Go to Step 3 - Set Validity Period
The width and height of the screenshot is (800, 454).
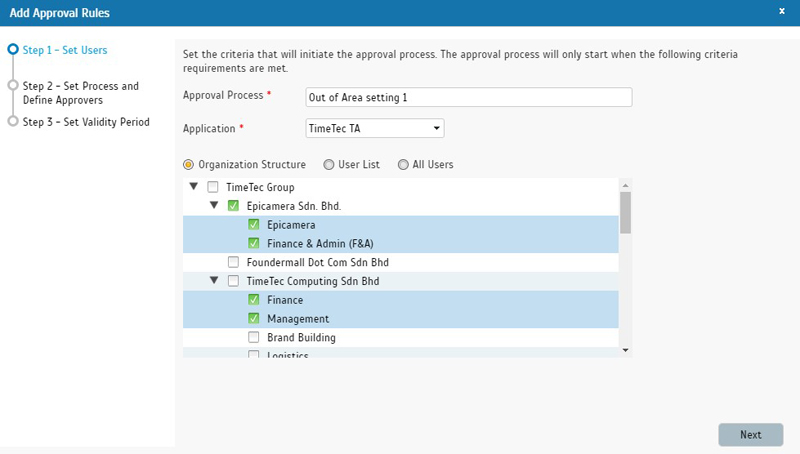[x=86, y=122]
